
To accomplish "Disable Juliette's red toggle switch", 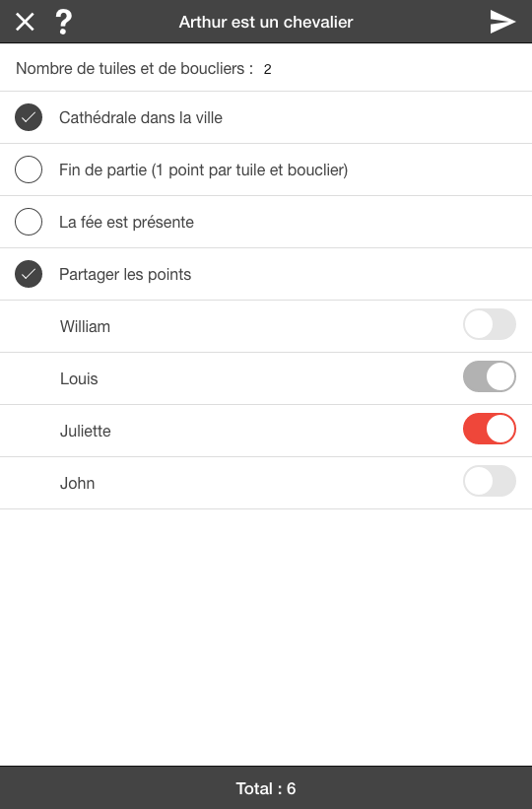I will click(x=490, y=429).
